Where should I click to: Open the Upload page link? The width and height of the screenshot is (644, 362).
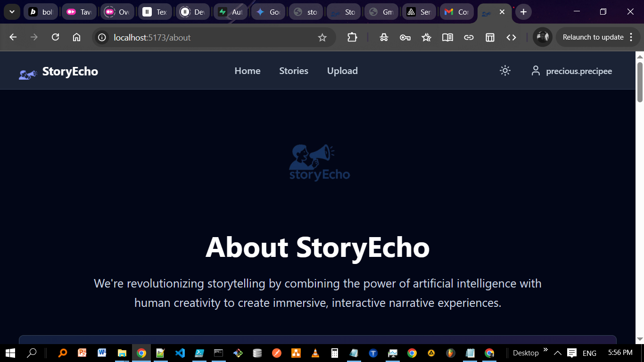(342, 71)
